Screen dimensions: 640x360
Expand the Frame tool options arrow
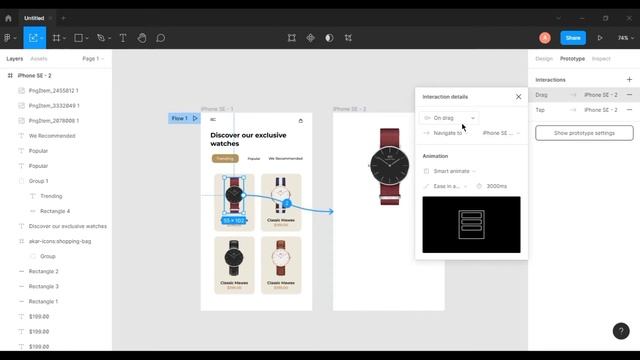tap(64, 38)
